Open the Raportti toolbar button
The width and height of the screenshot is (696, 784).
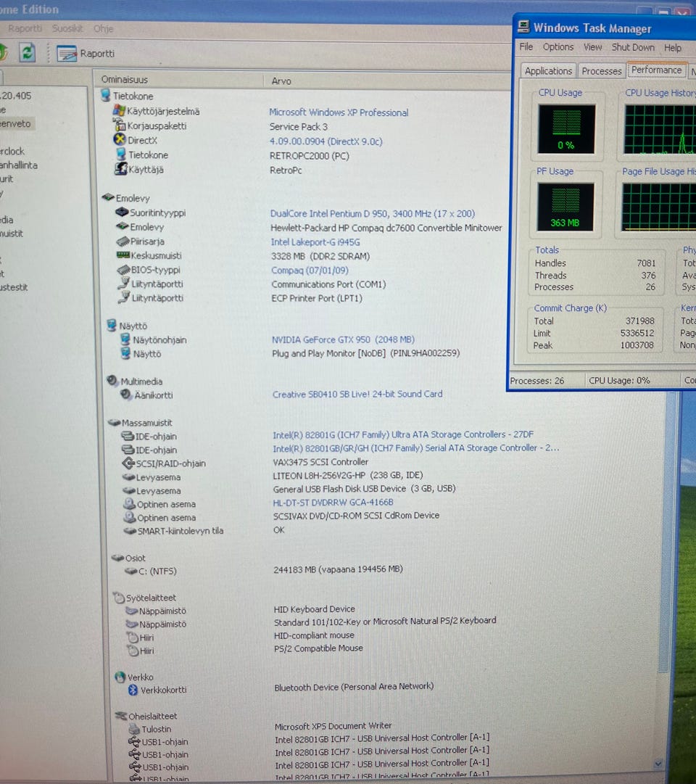tap(86, 54)
